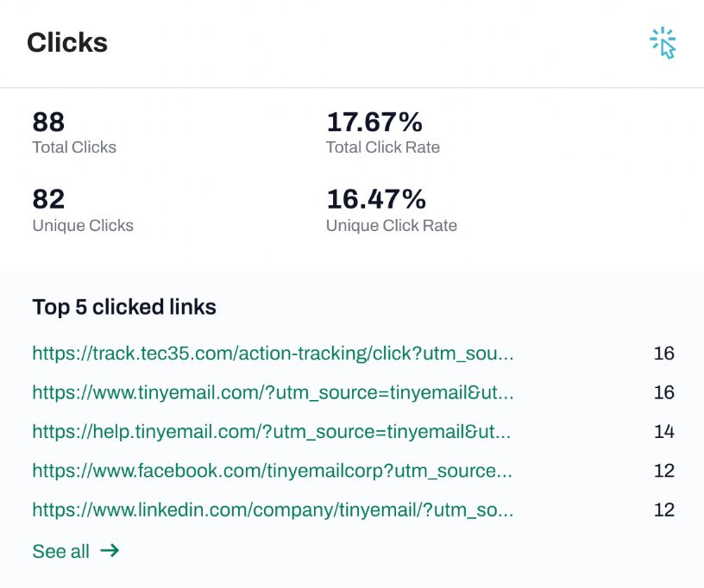Open the See all links view
Image resolution: width=704 pixels, height=588 pixels.
pyautogui.click(x=61, y=552)
